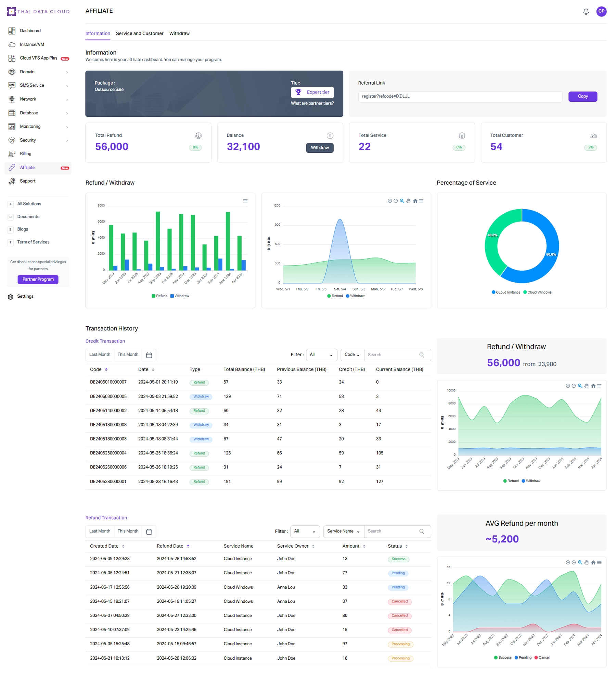Open the notification bell icon
This screenshot has width=616, height=686.
pyautogui.click(x=586, y=12)
